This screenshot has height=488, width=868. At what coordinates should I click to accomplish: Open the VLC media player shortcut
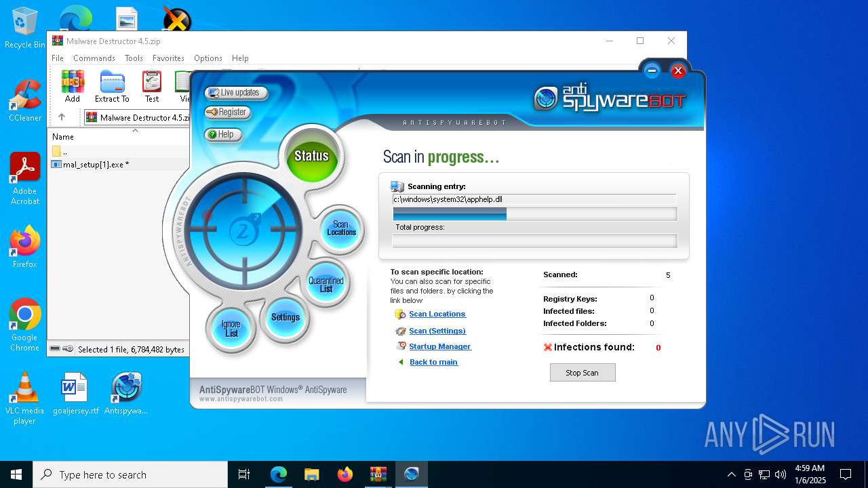24,399
